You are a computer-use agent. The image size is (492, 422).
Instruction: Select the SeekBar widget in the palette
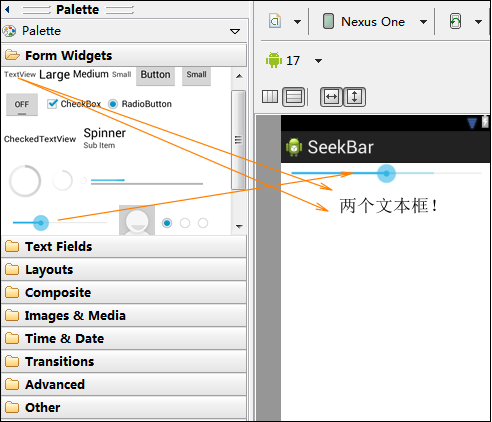[x=60, y=223]
